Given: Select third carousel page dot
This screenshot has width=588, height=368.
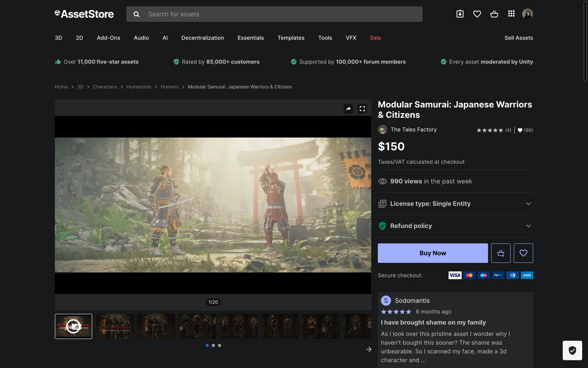Looking at the screenshot, I should [219, 345].
